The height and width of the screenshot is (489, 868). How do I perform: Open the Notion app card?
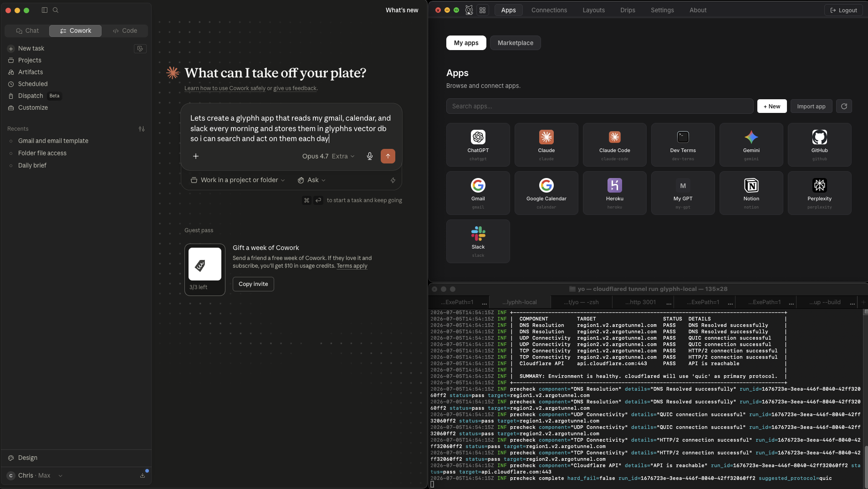[751, 193]
